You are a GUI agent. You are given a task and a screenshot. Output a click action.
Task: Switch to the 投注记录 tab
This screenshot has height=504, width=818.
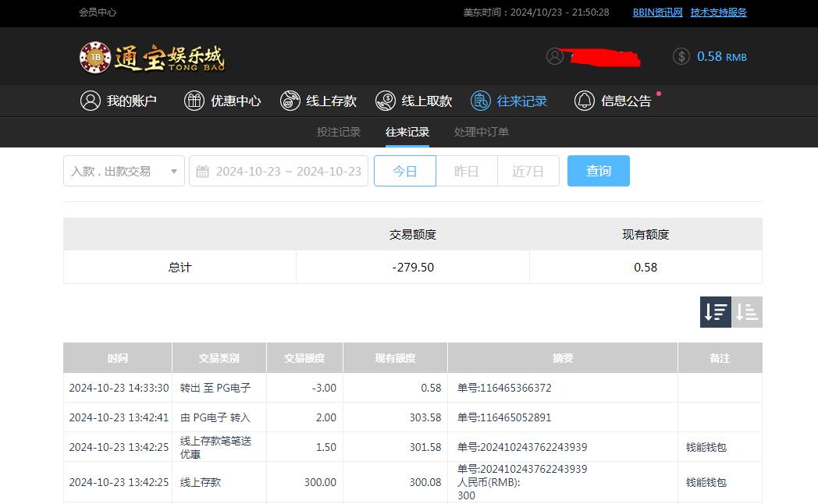pyautogui.click(x=338, y=132)
